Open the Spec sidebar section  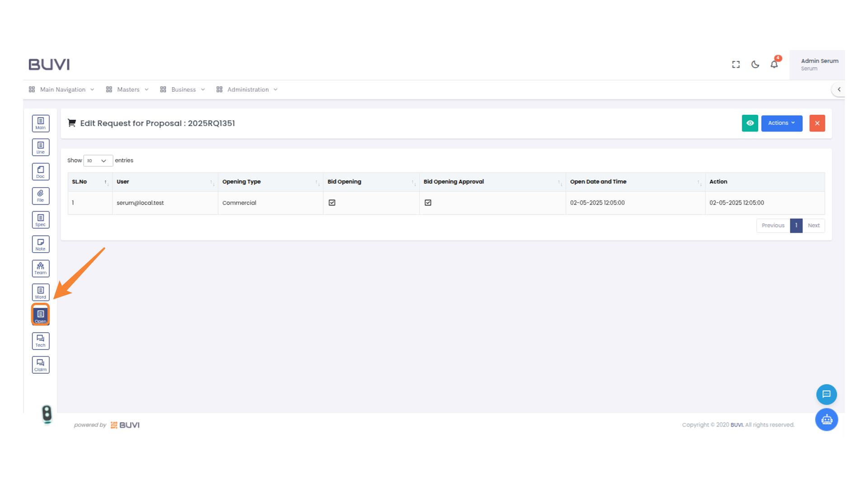(x=41, y=220)
